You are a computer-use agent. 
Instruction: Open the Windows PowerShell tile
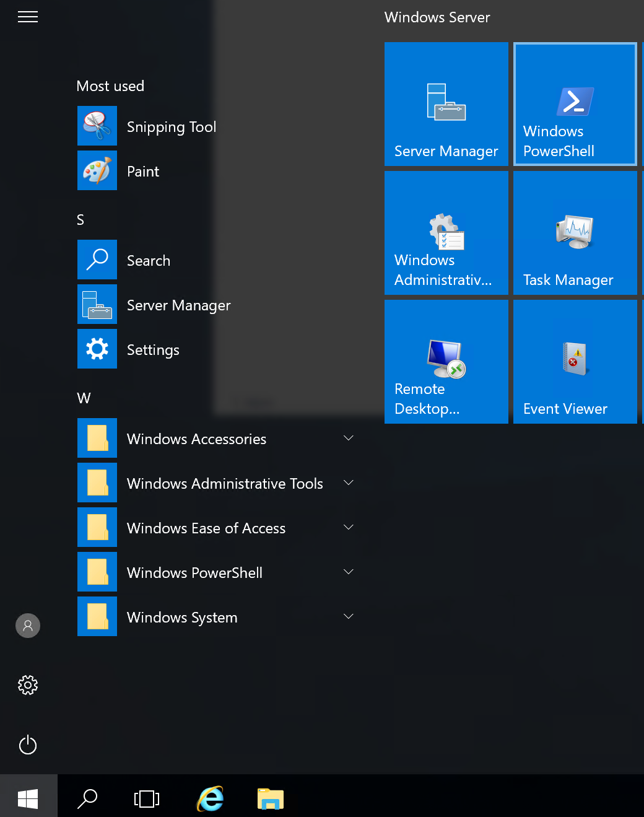575,104
